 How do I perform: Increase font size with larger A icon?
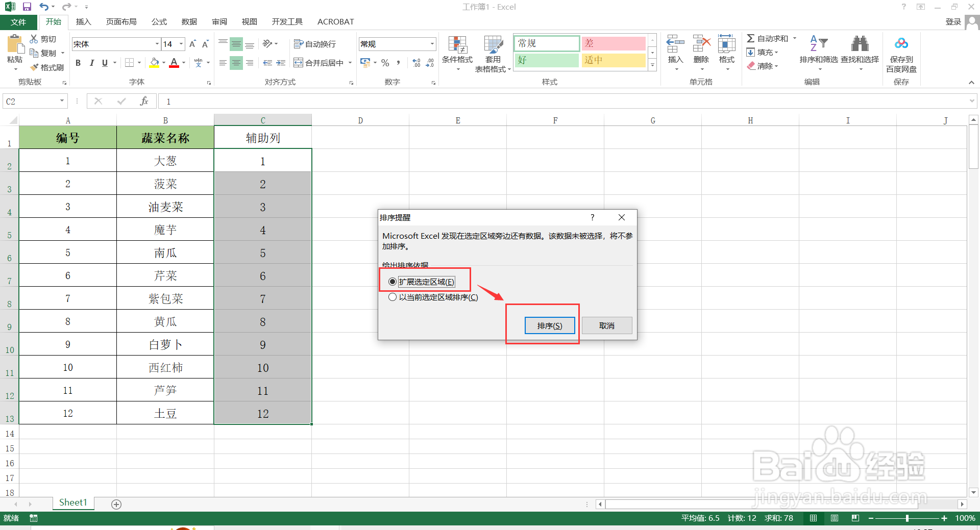[x=192, y=44]
